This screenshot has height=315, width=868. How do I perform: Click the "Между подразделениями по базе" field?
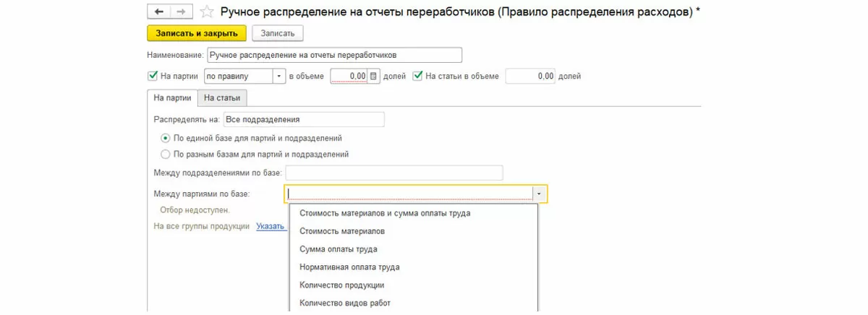pyautogui.click(x=394, y=173)
